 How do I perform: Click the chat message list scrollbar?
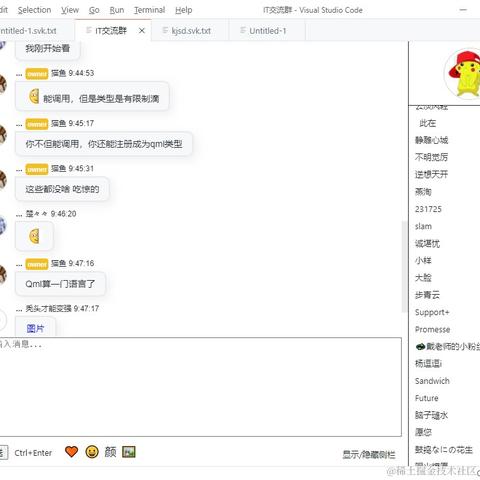point(405,267)
